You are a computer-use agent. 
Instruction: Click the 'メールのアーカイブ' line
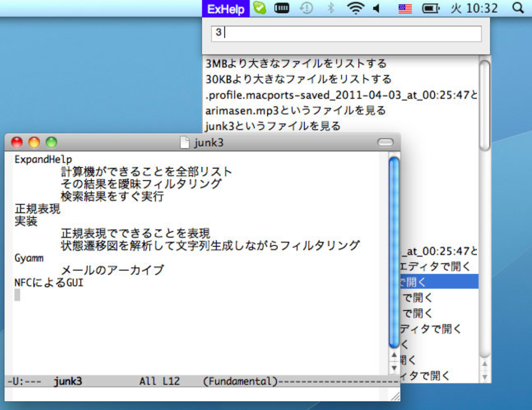click(112, 270)
